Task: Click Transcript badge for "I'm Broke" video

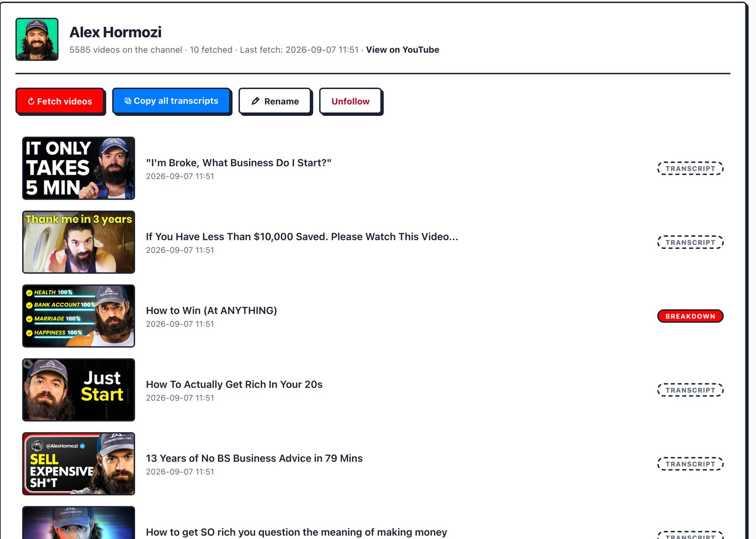Action: (x=690, y=168)
